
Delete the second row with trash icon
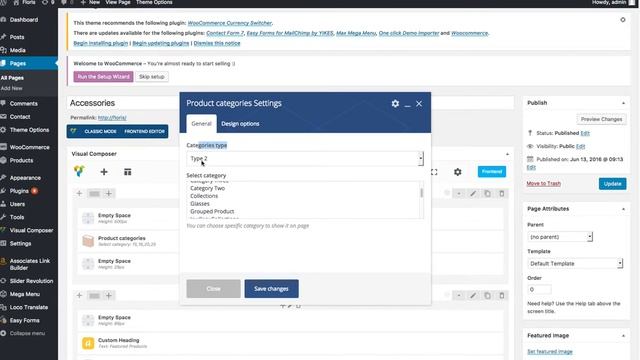pos(502,296)
